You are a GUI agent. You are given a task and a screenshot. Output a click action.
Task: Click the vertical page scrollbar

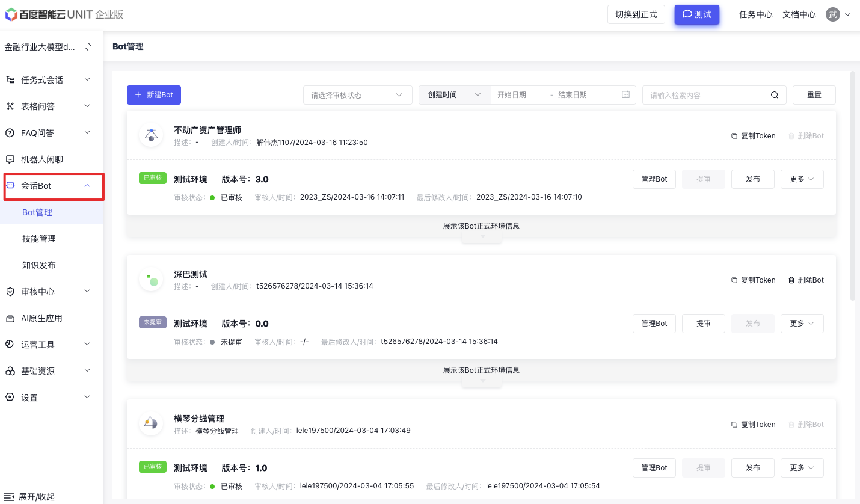pyautogui.click(x=853, y=185)
